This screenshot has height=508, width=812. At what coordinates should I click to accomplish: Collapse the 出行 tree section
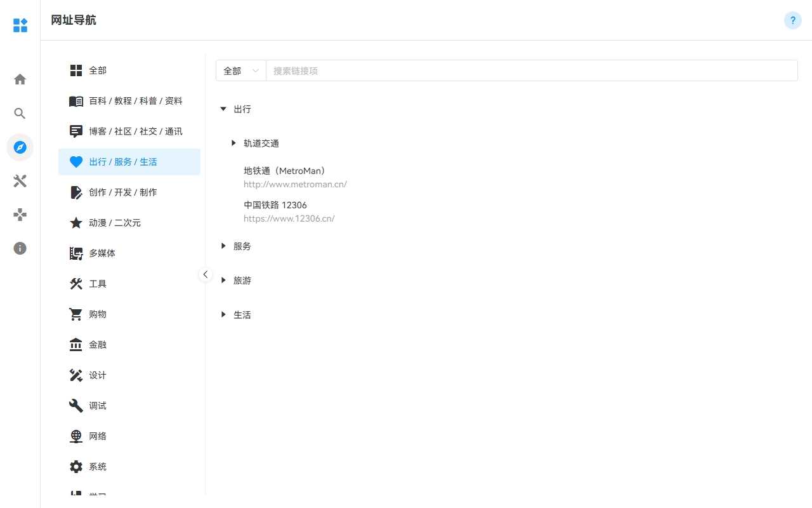(x=223, y=109)
